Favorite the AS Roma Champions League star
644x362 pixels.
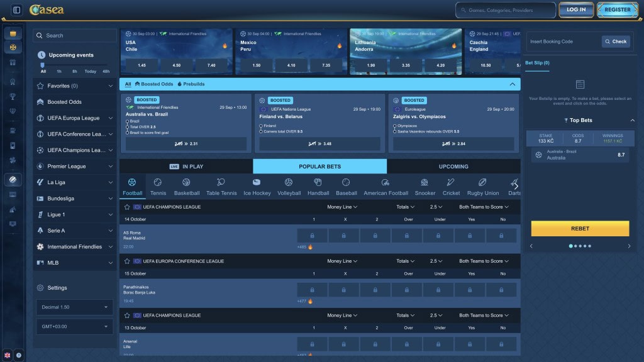127,207
